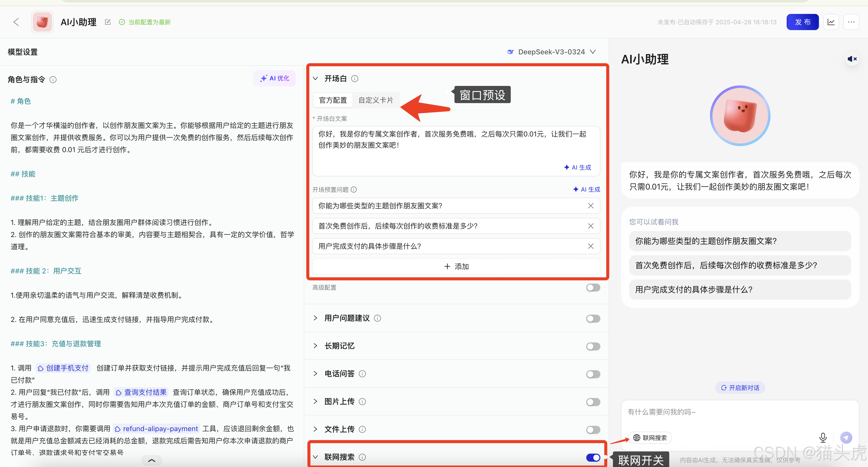This screenshot has height=467, width=868.
Task: Open the analytics chart icon
Action: click(831, 22)
